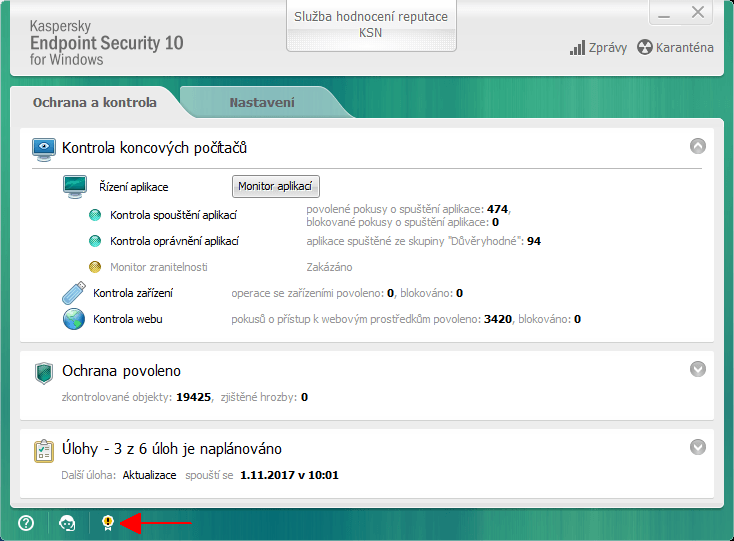Open the Karanténa link
The image size is (734, 541).
coord(684,48)
